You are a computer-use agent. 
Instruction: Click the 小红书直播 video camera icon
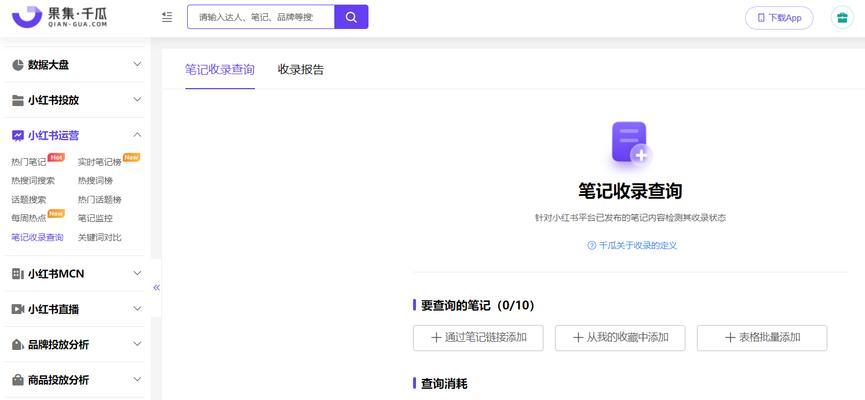click(18, 309)
